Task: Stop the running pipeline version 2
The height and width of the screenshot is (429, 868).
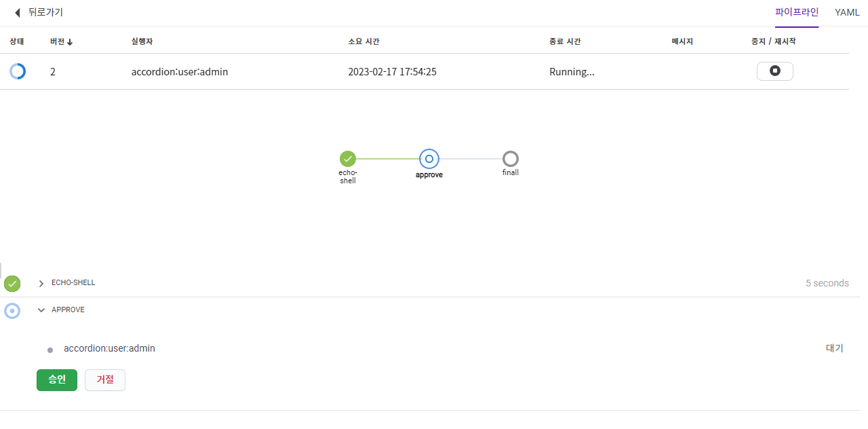Action: [775, 71]
